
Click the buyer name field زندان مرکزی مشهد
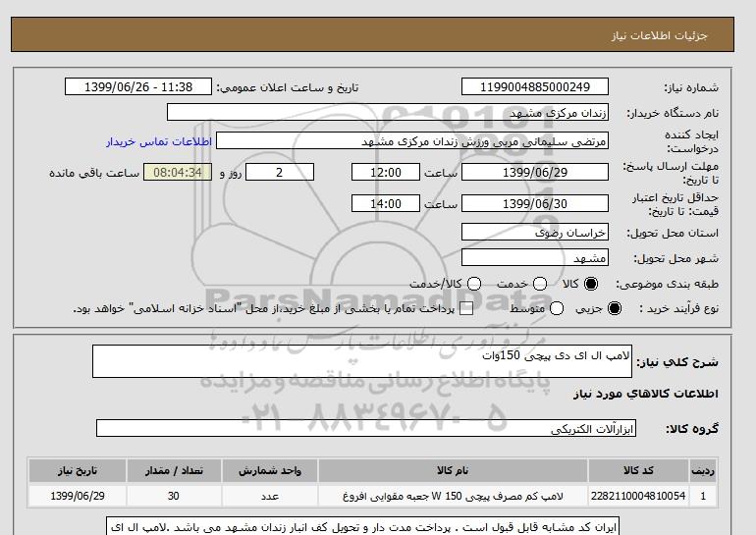(x=388, y=112)
